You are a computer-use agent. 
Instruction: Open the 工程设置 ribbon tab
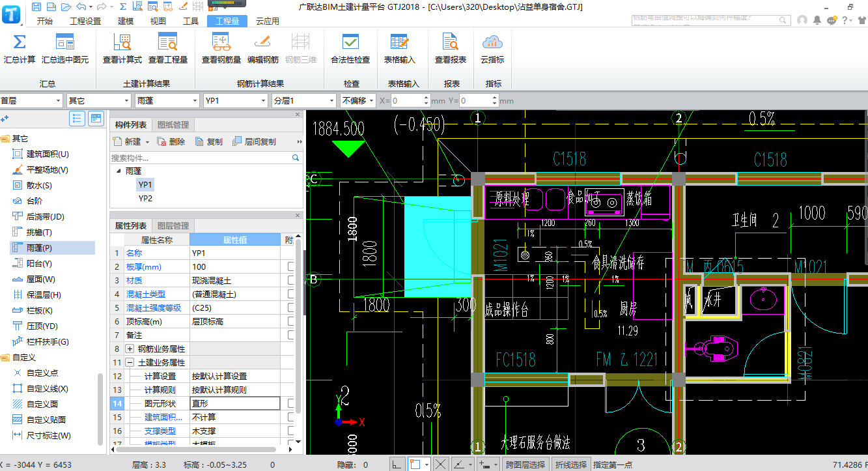click(86, 21)
